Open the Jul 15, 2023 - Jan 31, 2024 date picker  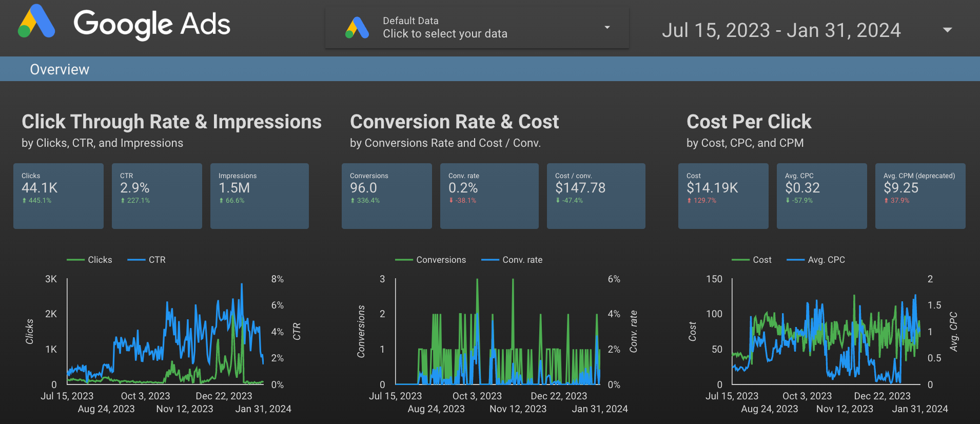coord(781,30)
